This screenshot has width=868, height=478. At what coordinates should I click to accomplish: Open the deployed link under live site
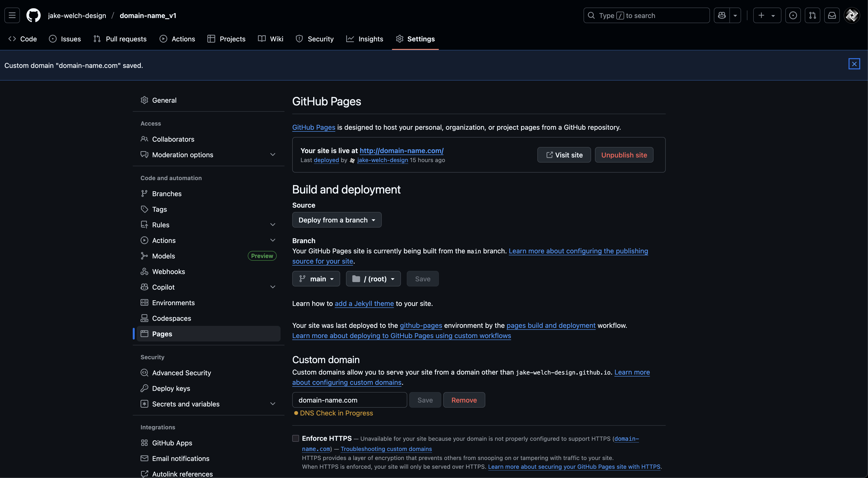point(326,160)
